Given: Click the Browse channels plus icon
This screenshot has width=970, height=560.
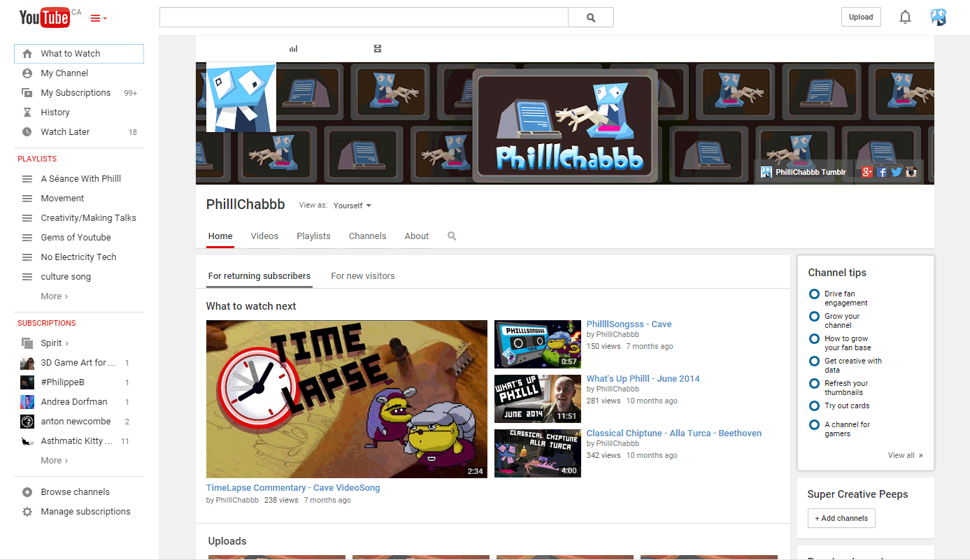Looking at the screenshot, I should (x=27, y=492).
